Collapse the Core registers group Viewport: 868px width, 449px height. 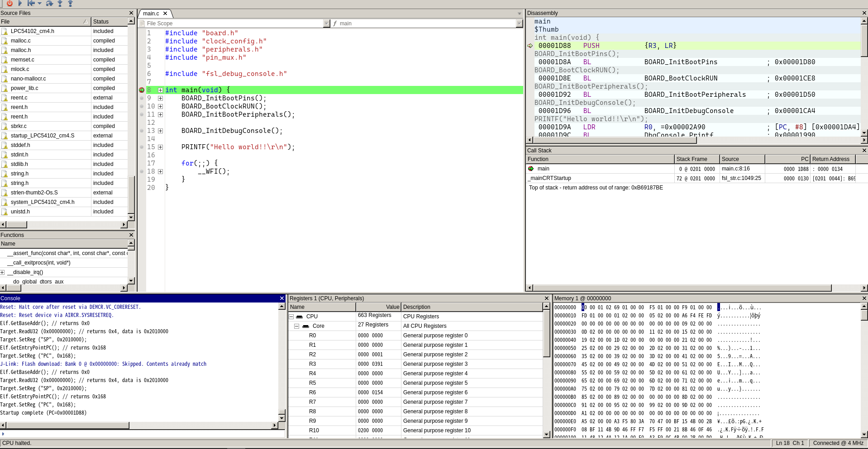(x=297, y=326)
